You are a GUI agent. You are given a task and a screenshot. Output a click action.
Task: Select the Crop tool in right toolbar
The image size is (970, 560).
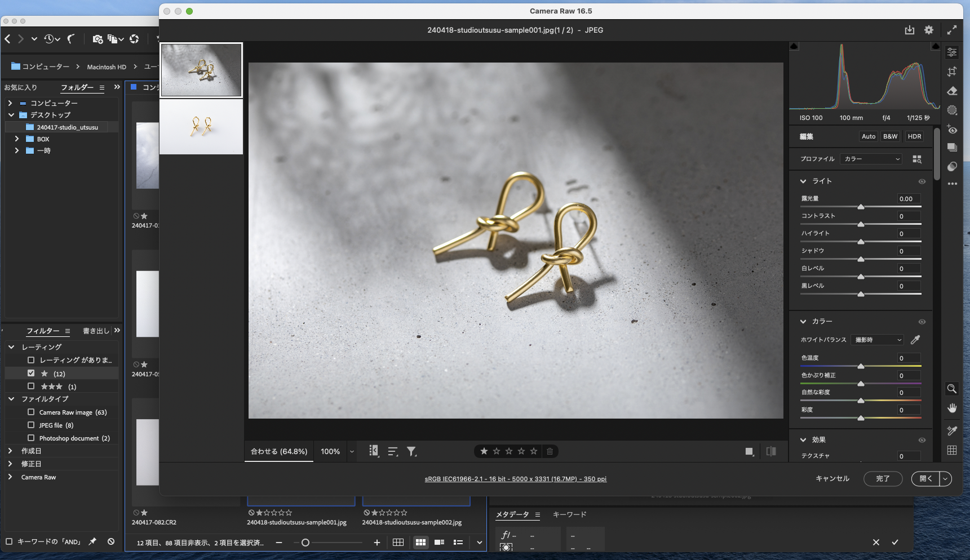[952, 72]
